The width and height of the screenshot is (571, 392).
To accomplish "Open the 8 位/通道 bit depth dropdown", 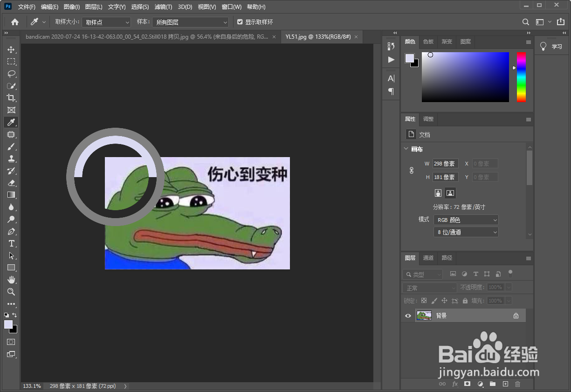I will 466,232.
